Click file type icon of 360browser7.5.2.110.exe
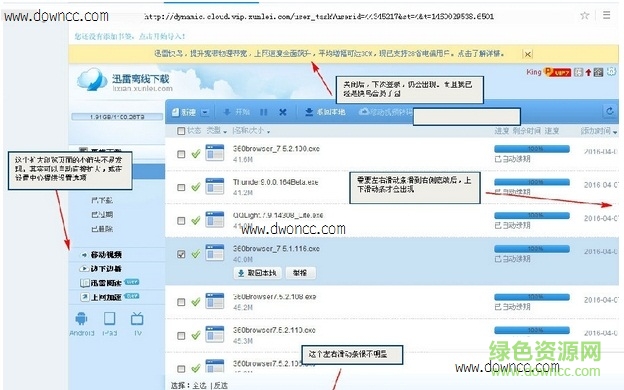The image size is (624, 390). pos(214,335)
